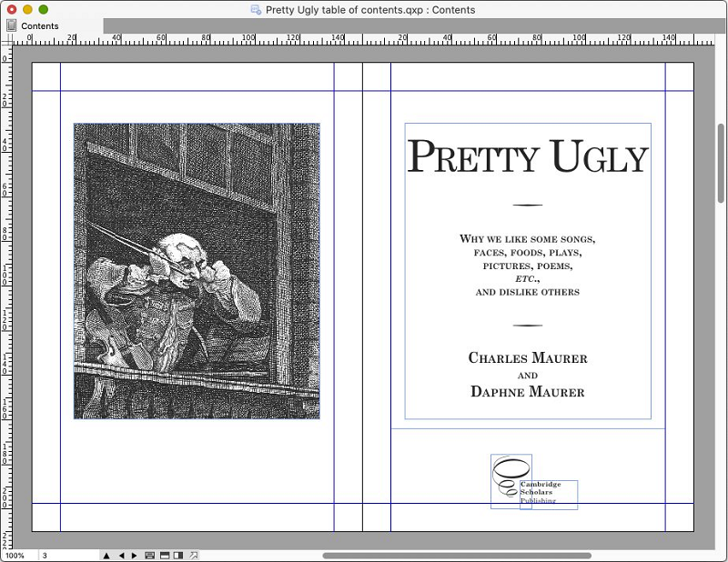Open the page navigation popup triangle
The height and width of the screenshot is (562, 728).
(x=106, y=555)
